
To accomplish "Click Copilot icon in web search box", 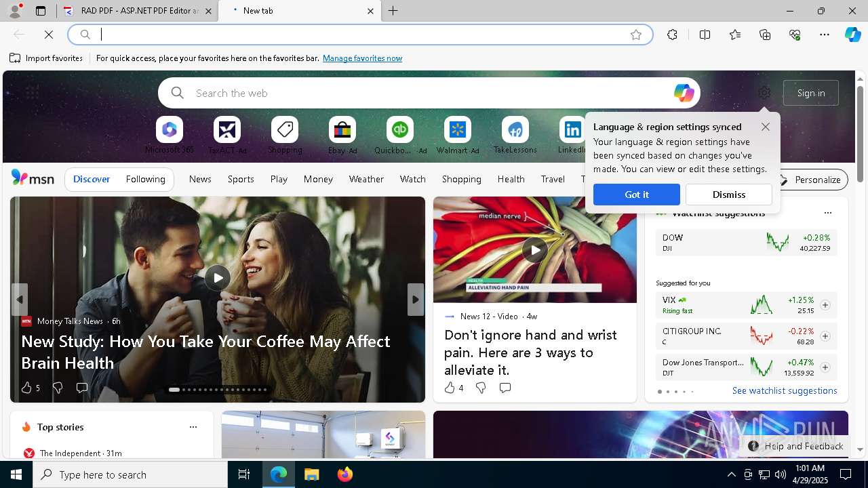I will pos(684,93).
